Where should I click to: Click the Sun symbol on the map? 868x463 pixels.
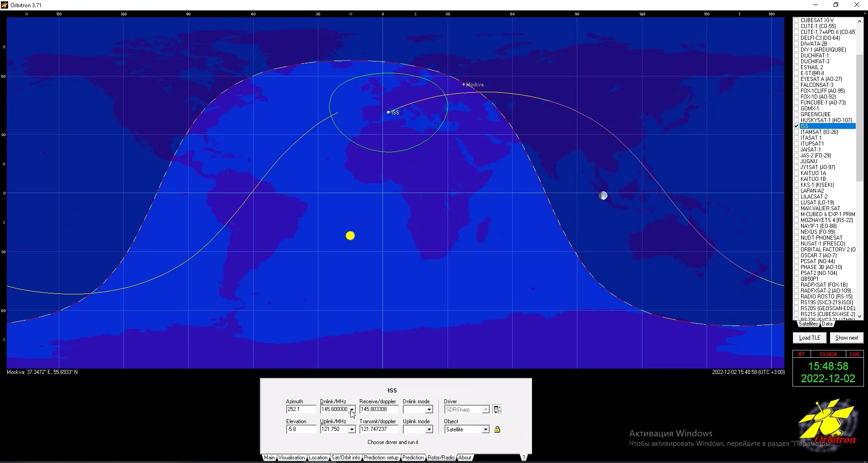[350, 236]
